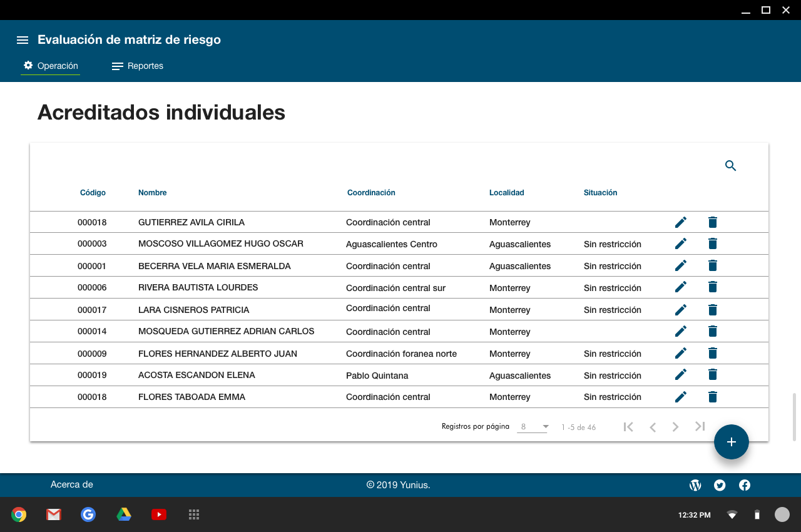Go to the next page of records
Image resolution: width=801 pixels, height=532 pixels.
675,427
